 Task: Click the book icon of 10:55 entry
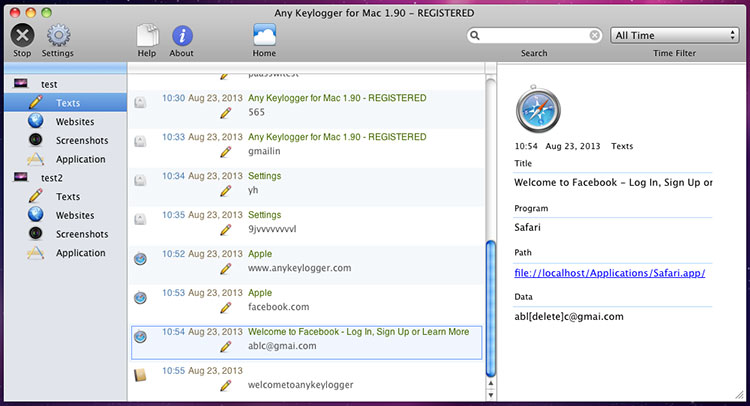[140, 375]
